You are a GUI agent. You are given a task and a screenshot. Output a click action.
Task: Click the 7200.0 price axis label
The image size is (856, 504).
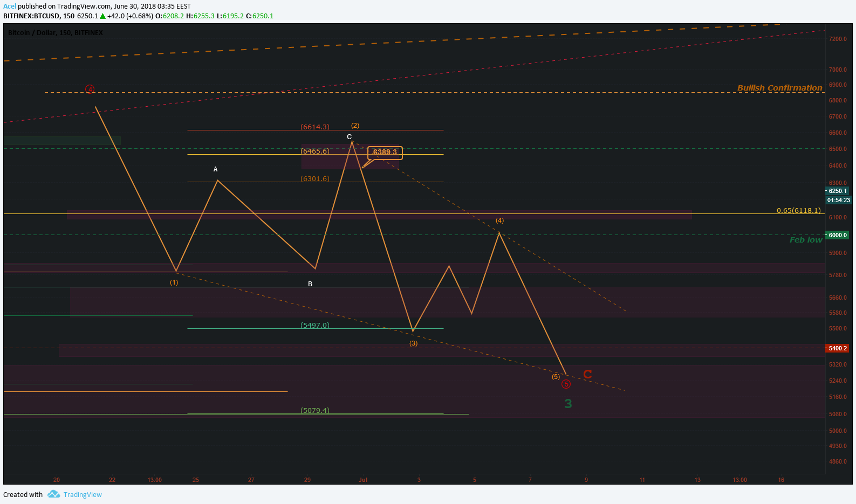click(838, 39)
